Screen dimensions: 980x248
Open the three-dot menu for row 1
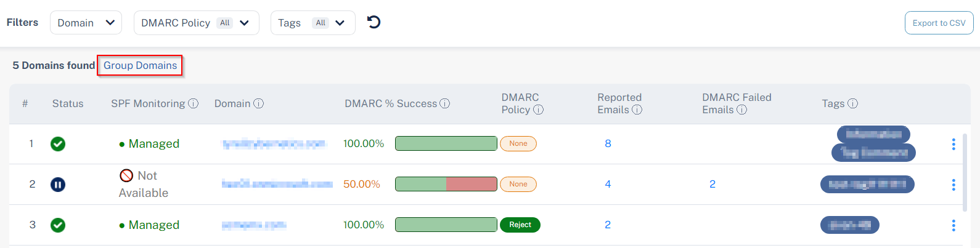pos(953,144)
